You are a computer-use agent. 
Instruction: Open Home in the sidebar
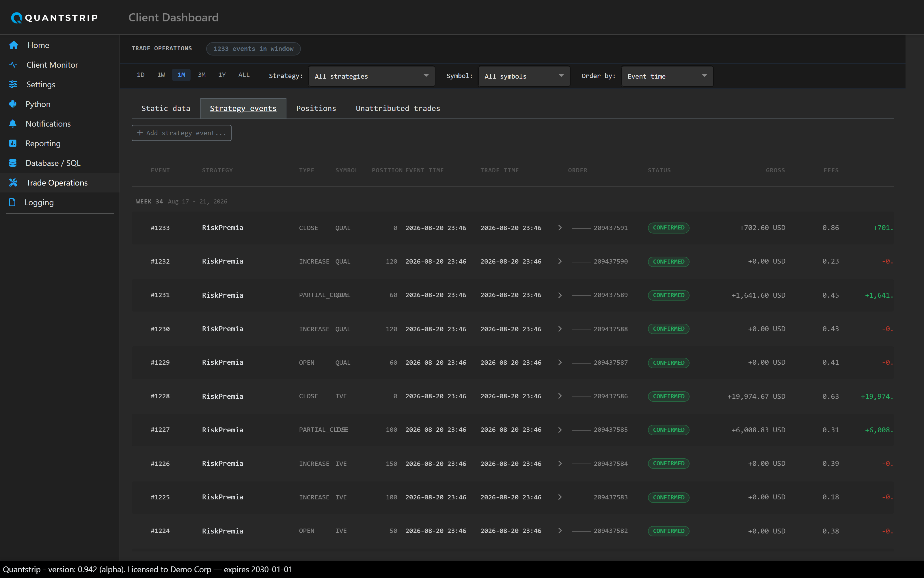tap(59, 45)
